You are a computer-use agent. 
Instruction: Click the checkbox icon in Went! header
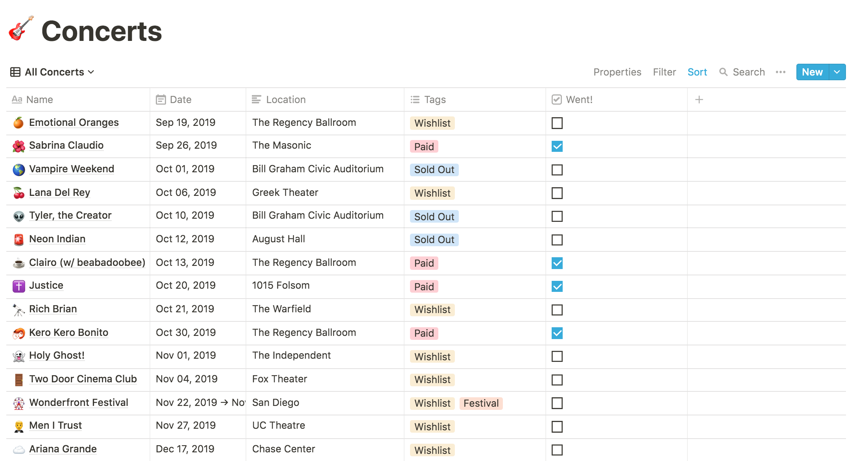[x=556, y=100]
